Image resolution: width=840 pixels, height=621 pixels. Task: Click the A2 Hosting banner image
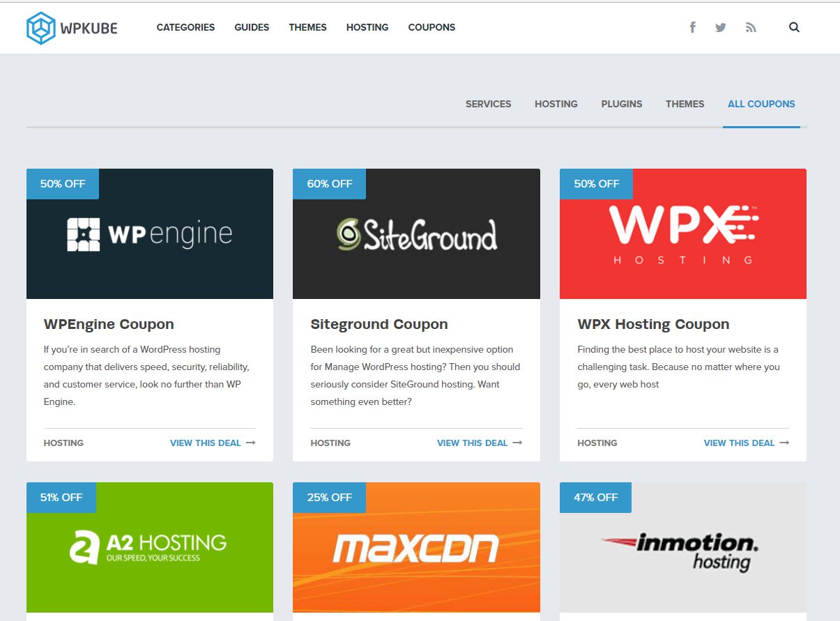(149, 548)
